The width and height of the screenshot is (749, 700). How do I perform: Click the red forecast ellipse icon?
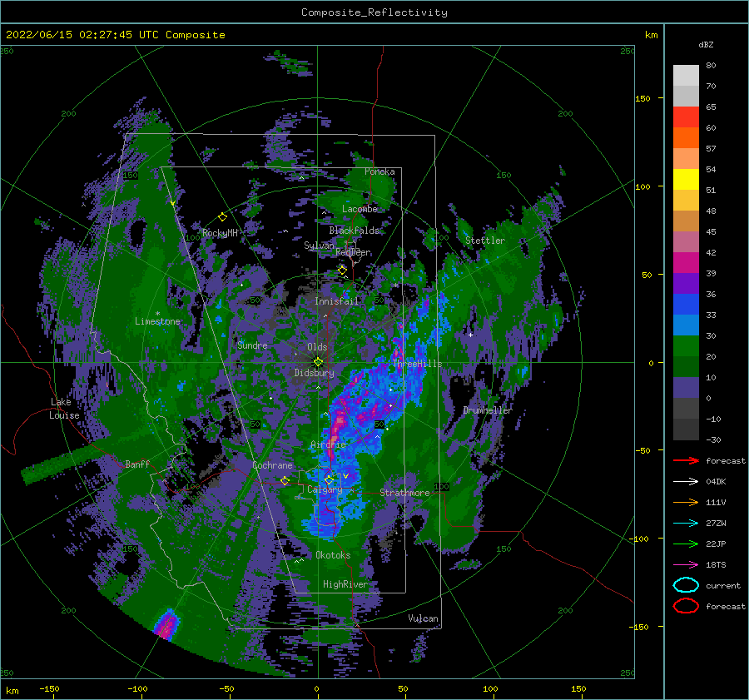pos(686,606)
